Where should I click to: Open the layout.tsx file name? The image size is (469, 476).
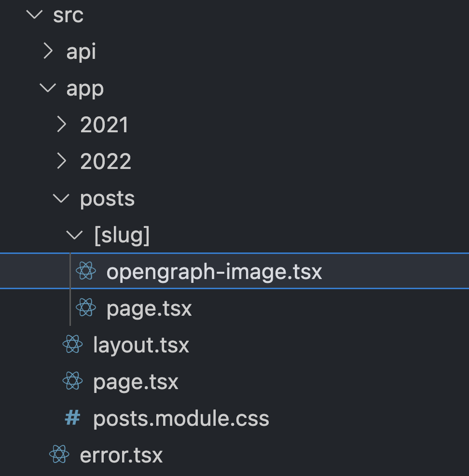click(141, 345)
